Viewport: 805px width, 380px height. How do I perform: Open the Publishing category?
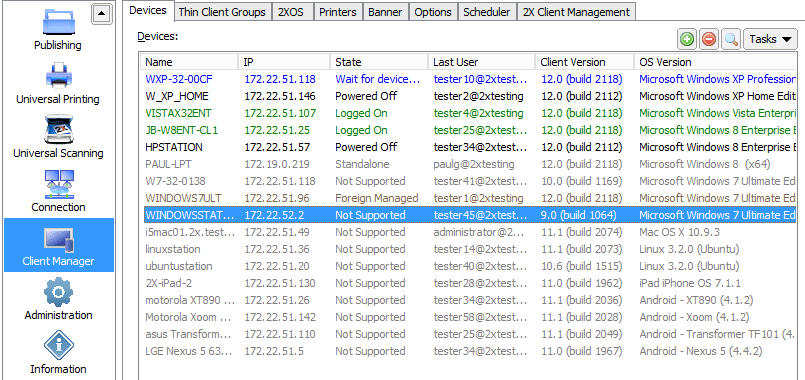click(x=58, y=29)
